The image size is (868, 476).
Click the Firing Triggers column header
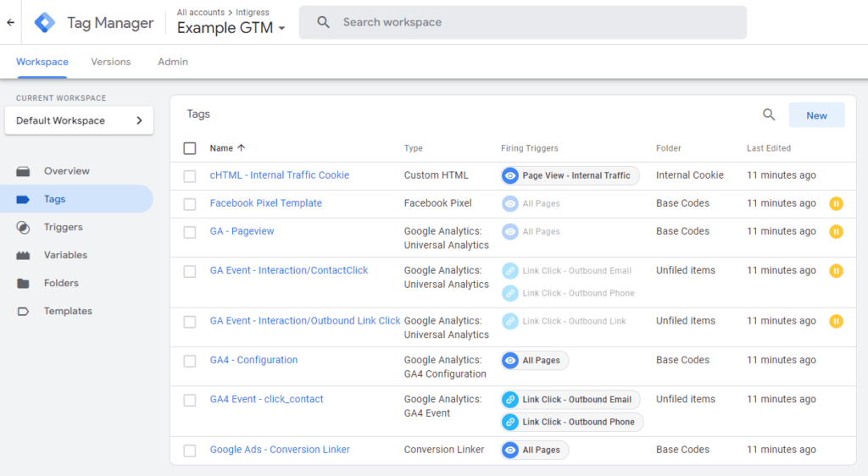click(x=530, y=148)
